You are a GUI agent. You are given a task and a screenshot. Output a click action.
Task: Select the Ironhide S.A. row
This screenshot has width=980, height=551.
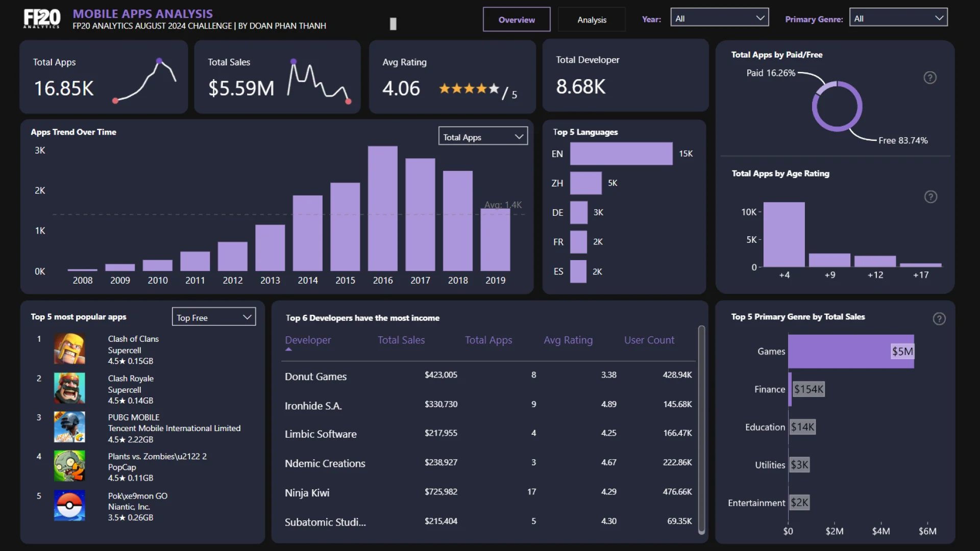point(488,405)
